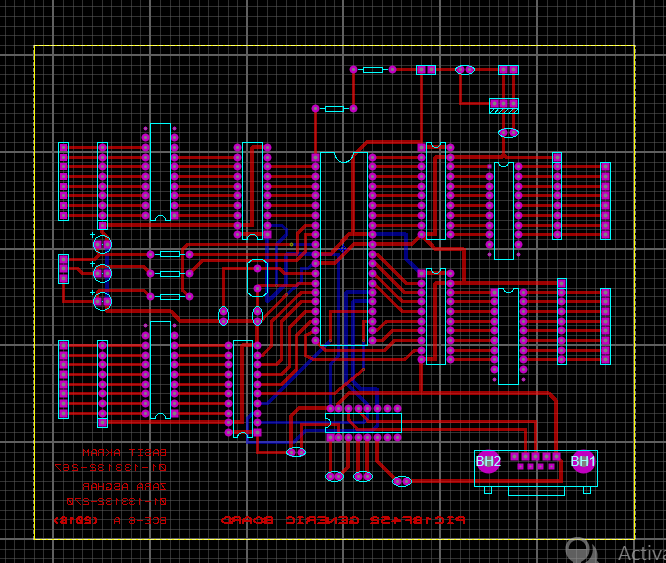666x563 pixels.
Task: Select the upper-right DIP IC body
Action: (504, 211)
